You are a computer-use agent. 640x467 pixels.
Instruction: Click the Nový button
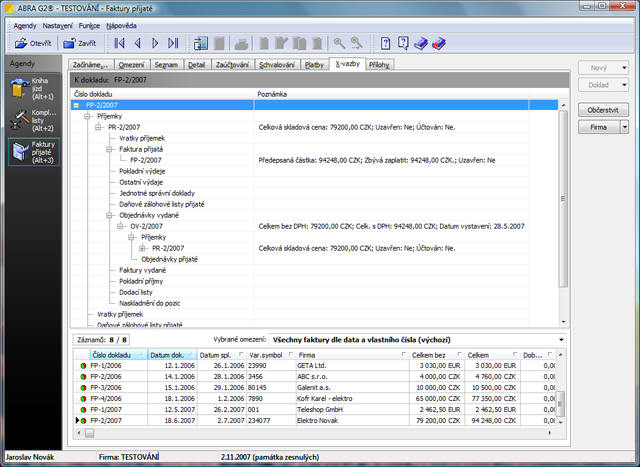click(599, 68)
